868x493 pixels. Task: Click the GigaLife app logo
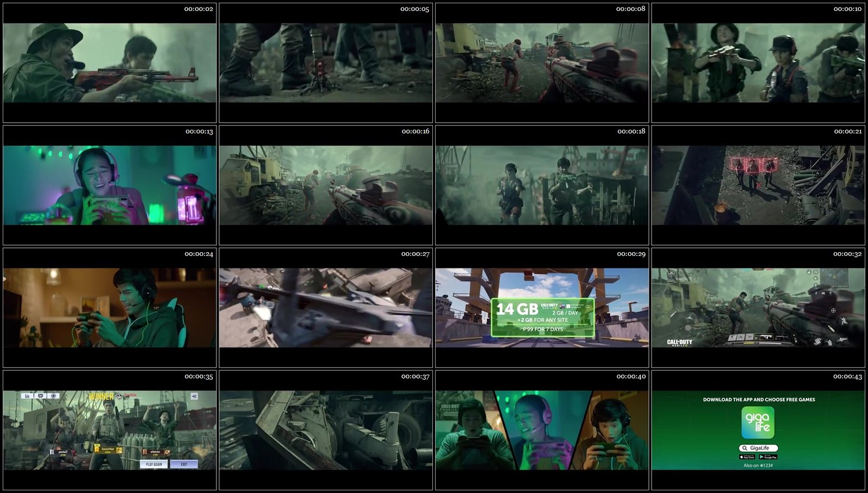(x=758, y=422)
